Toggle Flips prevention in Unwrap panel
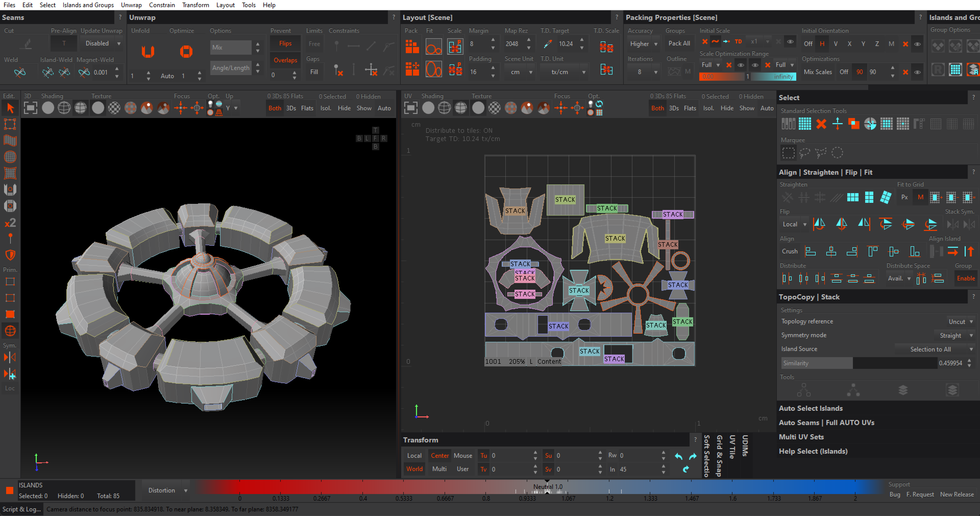980x516 pixels. pos(285,43)
